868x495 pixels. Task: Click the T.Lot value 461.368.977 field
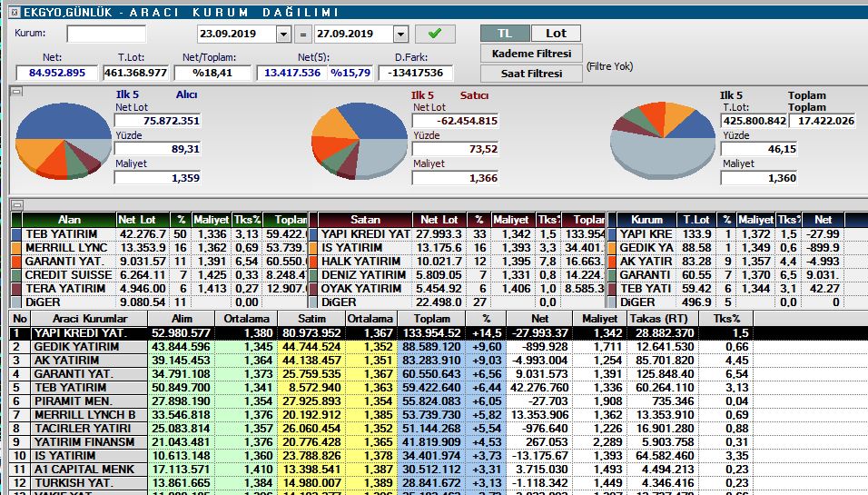[135, 73]
